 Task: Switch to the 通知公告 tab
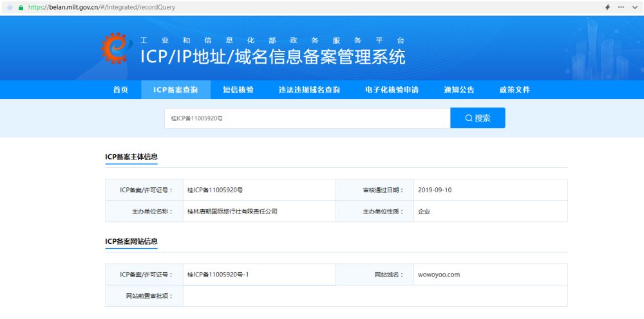[x=459, y=90]
